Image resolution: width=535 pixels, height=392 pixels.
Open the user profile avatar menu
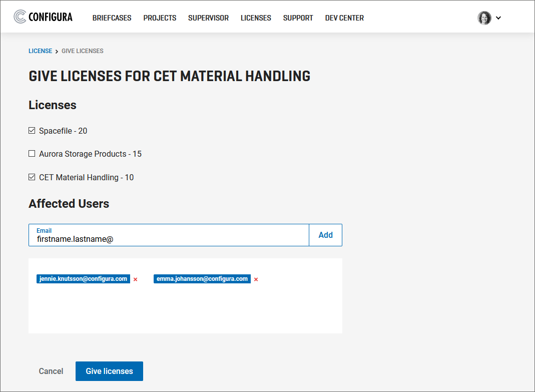tap(484, 18)
